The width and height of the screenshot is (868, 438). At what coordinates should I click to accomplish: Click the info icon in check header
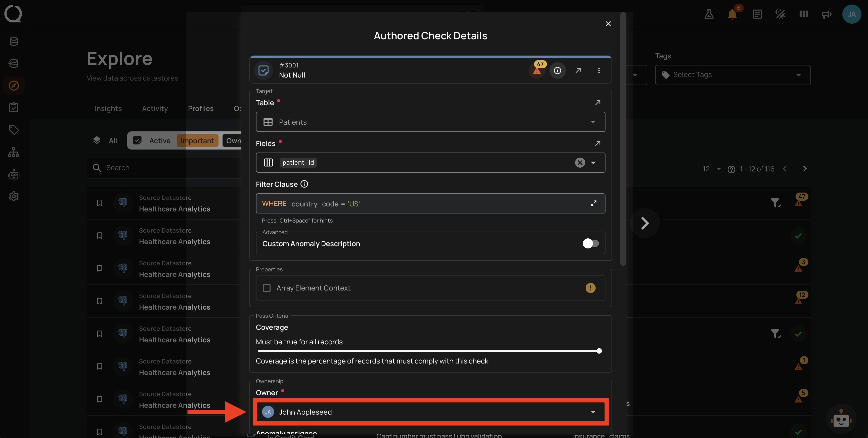coord(557,70)
